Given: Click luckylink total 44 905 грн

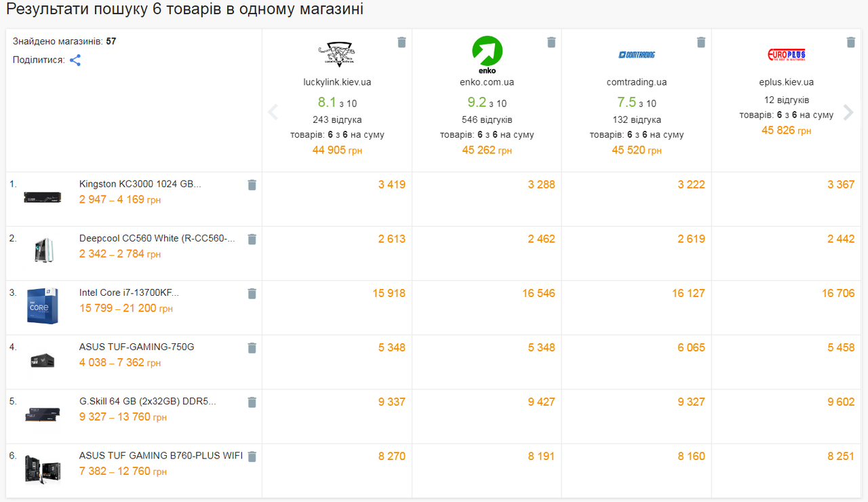Looking at the screenshot, I should point(337,150).
